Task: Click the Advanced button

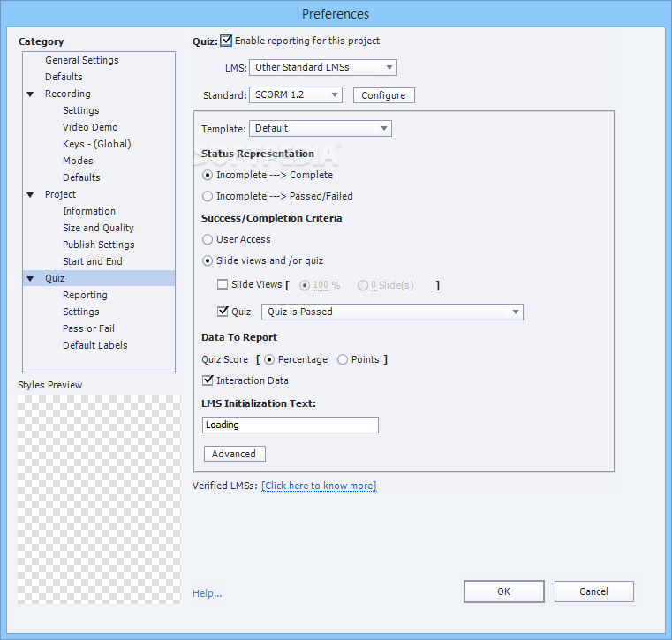Action: coord(234,454)
